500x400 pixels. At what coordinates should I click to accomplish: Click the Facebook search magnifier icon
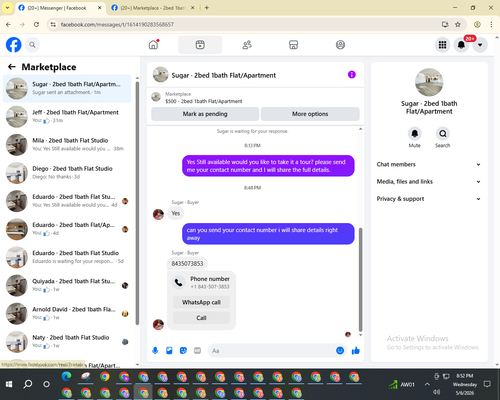(32, 45)
